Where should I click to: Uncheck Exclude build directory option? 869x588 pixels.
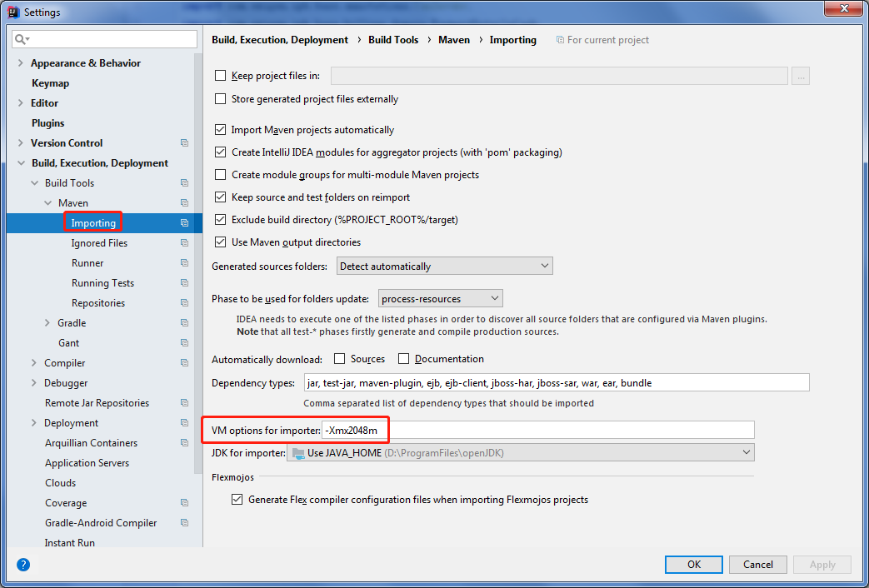221,220
